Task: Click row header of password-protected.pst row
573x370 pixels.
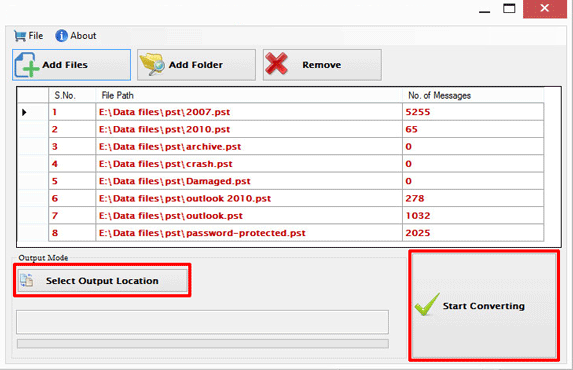Action: pyautogui.click(x=33, y=233)
